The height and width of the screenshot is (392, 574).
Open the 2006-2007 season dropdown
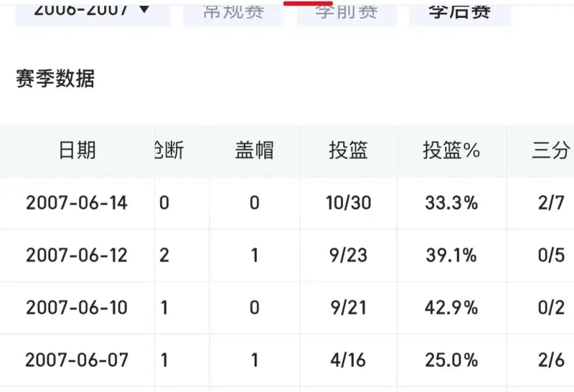[x=93, y=13]
